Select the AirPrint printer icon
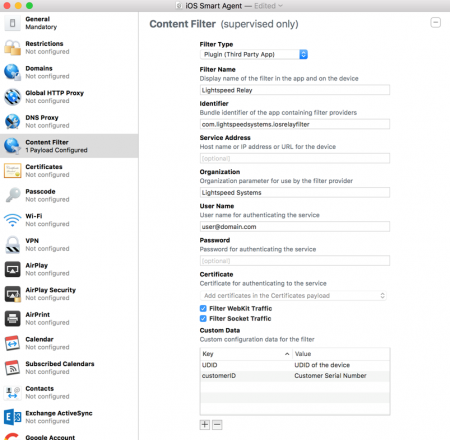 pos(12,318)
